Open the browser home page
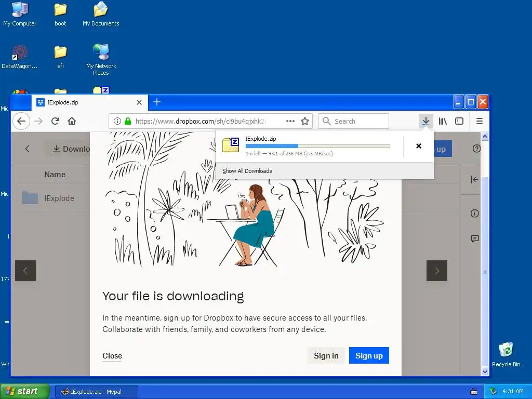Image resolution: width=532 pixels, height=399 pixels. [72, 121]
